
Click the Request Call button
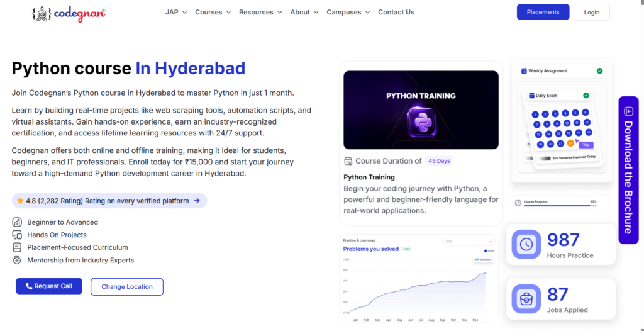49,286
